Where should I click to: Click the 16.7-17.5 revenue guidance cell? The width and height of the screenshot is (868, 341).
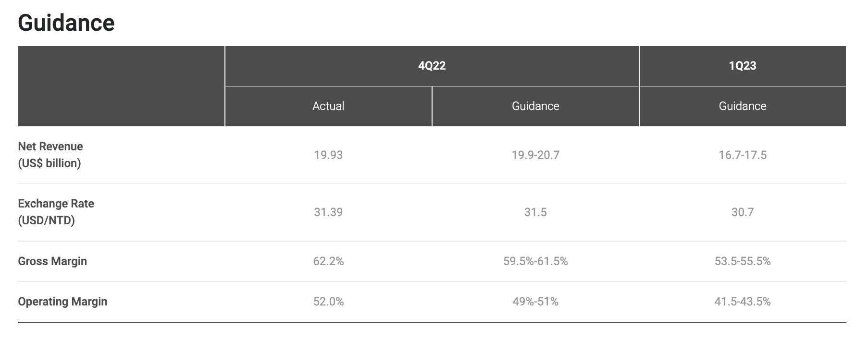click(743, 155)
